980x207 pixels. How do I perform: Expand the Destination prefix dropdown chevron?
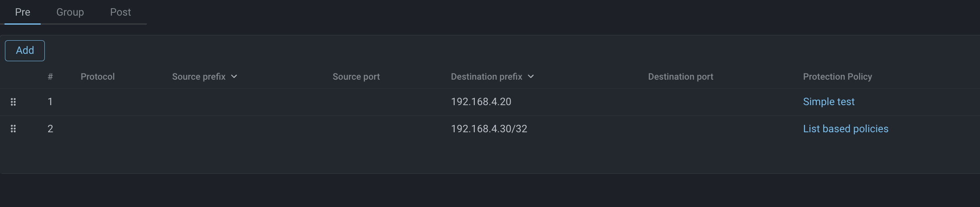coord(531,77)
